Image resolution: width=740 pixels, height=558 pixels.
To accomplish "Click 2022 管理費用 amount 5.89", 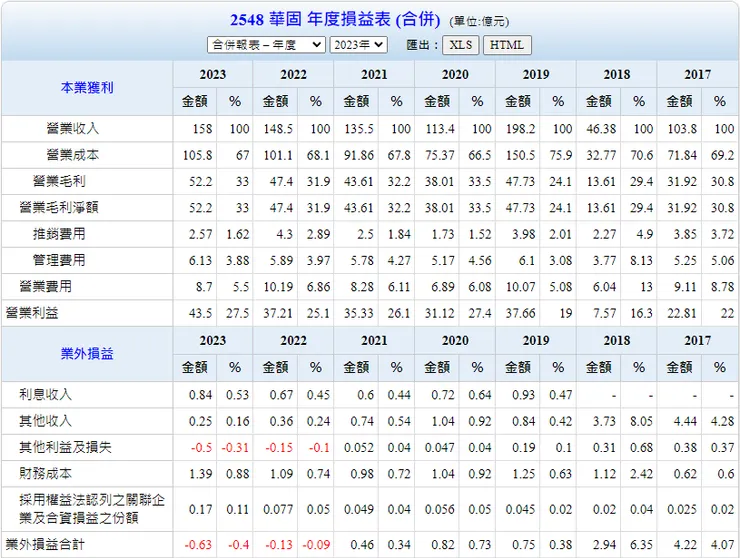I will point(281,261).
